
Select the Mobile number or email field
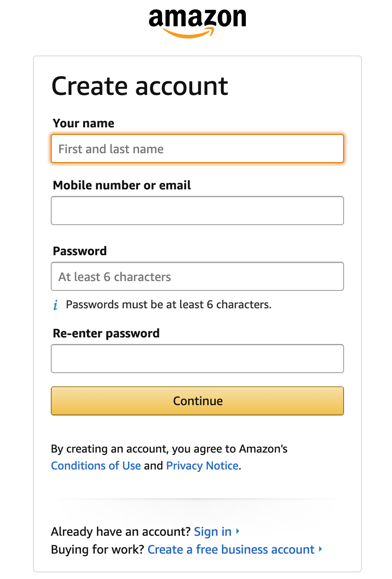197,211
